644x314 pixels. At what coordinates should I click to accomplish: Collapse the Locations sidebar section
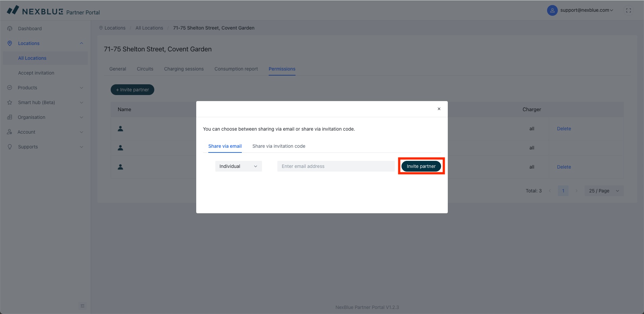(82, 43)
